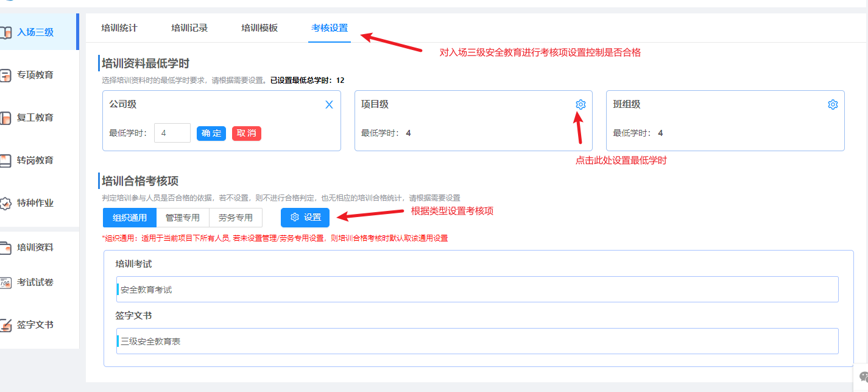This screenshot has height=392, width=868.
Task: Click the 考试试卷 sidebar icon
Action: click(5, 283)
